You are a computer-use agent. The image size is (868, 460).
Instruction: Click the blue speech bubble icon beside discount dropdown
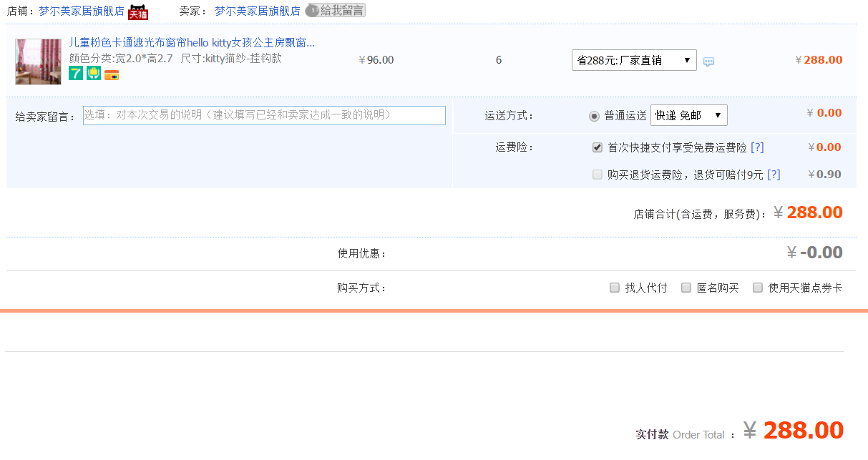(x=708, y=62)
